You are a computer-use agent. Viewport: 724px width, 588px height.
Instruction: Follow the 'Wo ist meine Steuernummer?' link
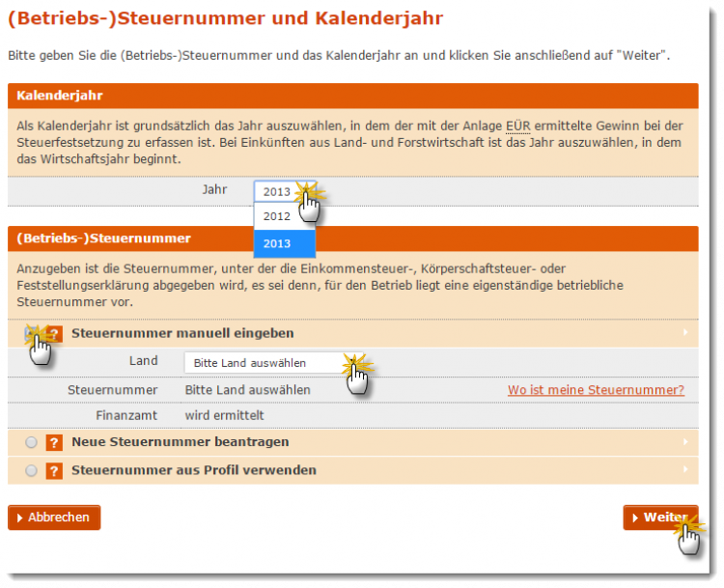coord(596,390)
